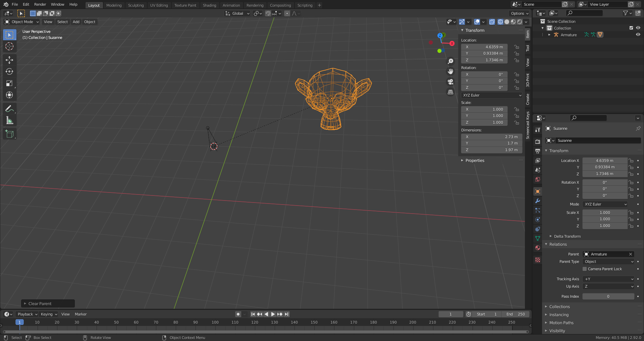Toggle camera view icon in viewport
The width and height of the screenshot is (644, 341).
click(450, 82)
